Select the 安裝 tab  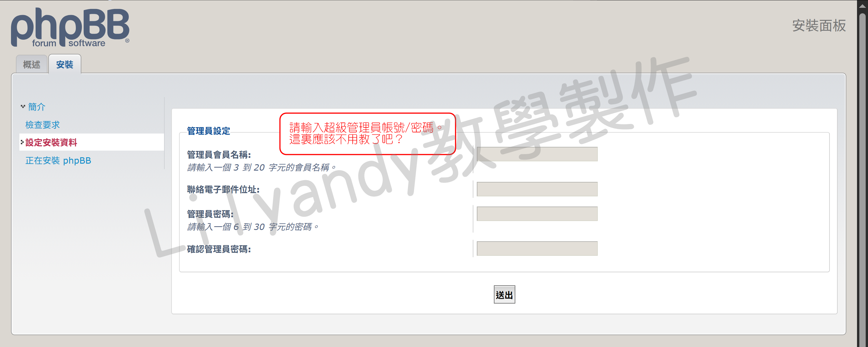coord(65,64)
